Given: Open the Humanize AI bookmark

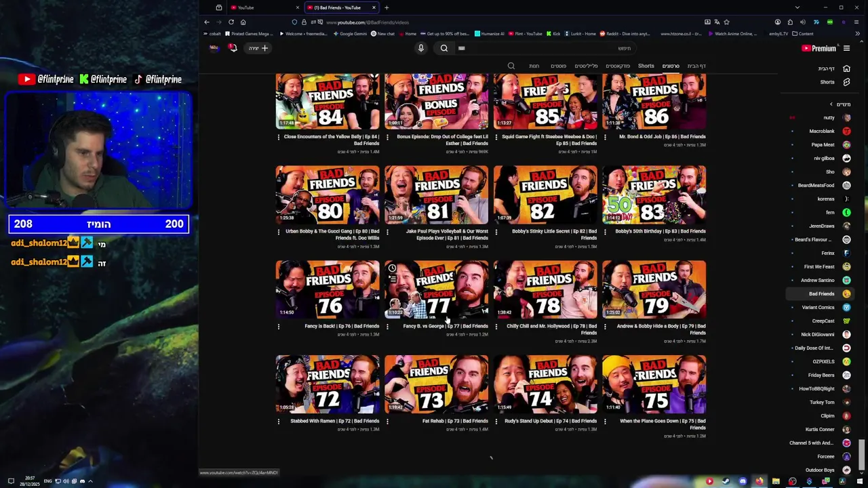Looking at the screenshot, I should tap(490, 33).
